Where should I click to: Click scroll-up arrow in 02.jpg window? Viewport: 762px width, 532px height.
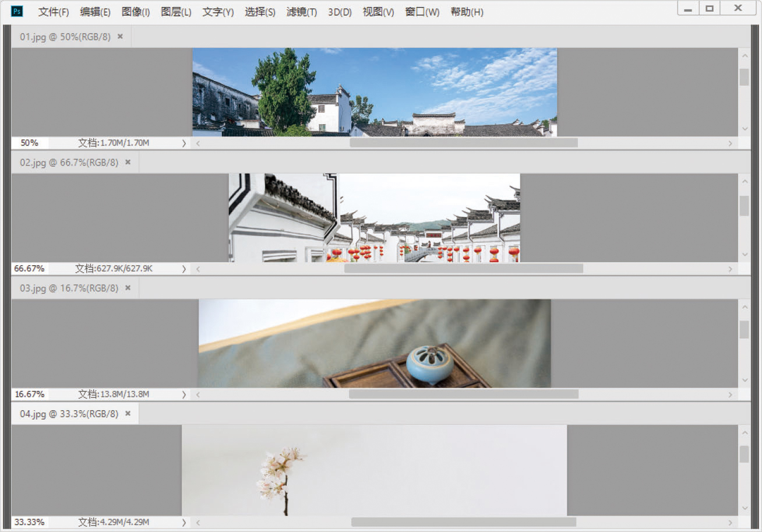pos(744,181)
